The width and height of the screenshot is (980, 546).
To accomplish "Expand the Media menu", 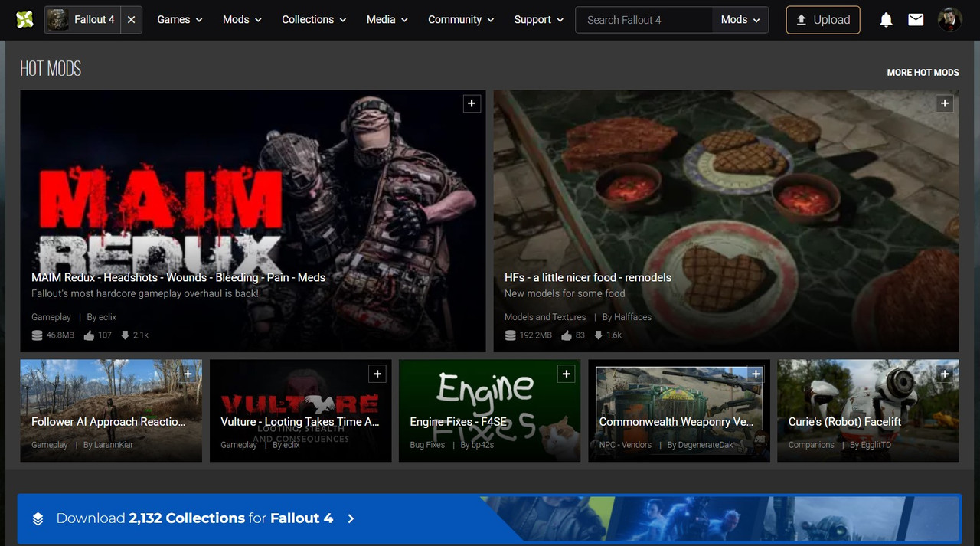I will 387,20.
